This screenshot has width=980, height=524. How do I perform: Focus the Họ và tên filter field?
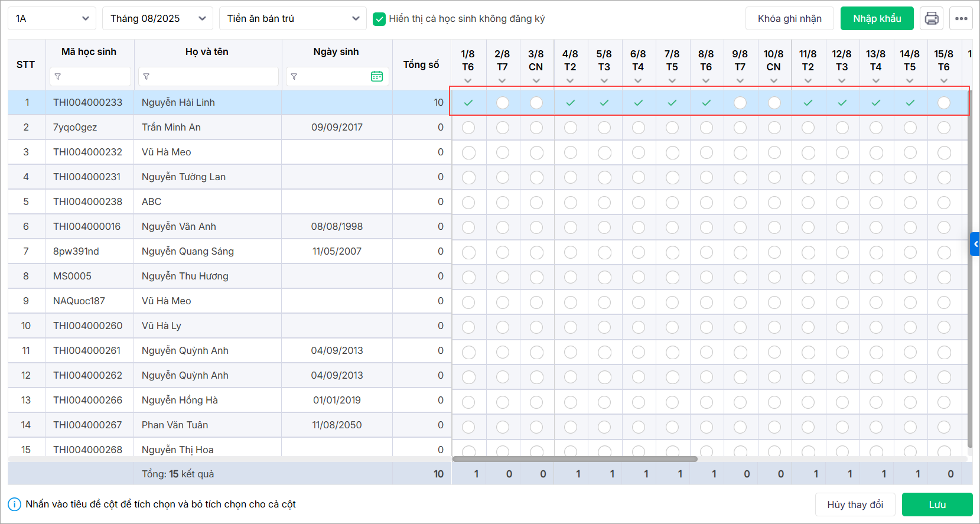pos(208,76)
